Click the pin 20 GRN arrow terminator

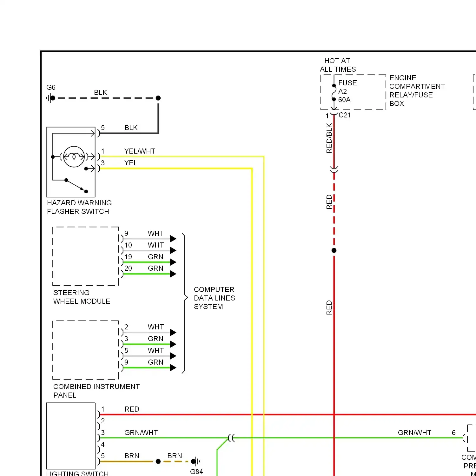tap(173, 274)
